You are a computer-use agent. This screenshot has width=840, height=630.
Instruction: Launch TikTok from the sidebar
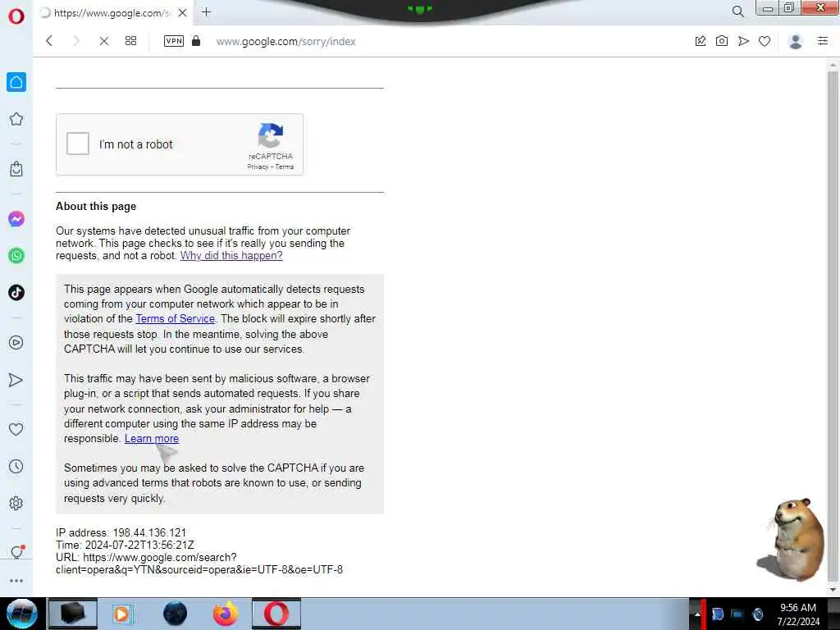(x=16, y=293)
